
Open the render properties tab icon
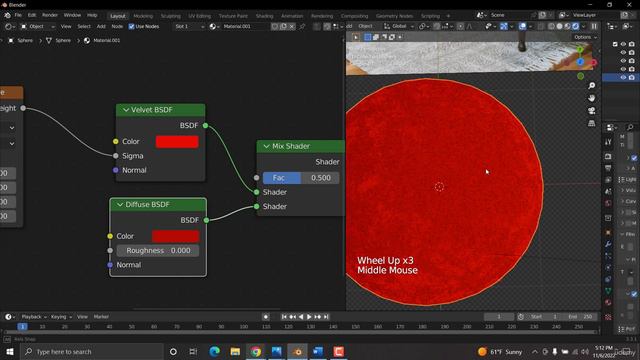tap(608, 156)
